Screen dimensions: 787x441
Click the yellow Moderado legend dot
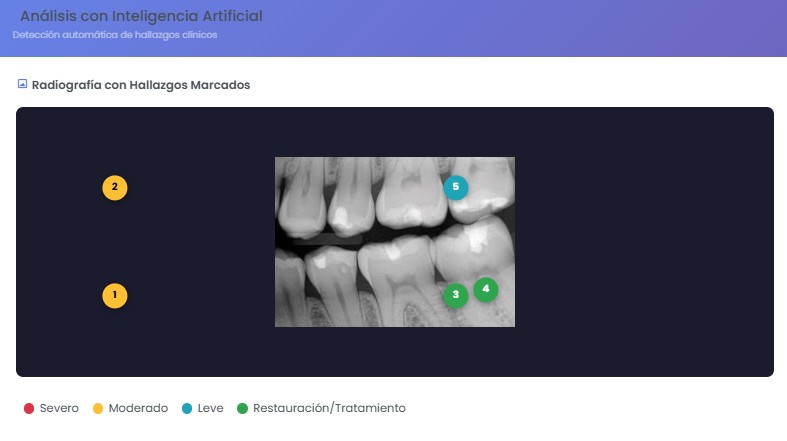pos(98,408)
